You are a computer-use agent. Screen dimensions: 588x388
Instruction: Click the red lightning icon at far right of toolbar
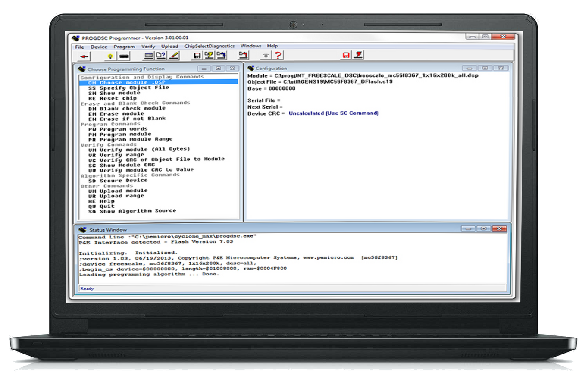tap(358, 55)
